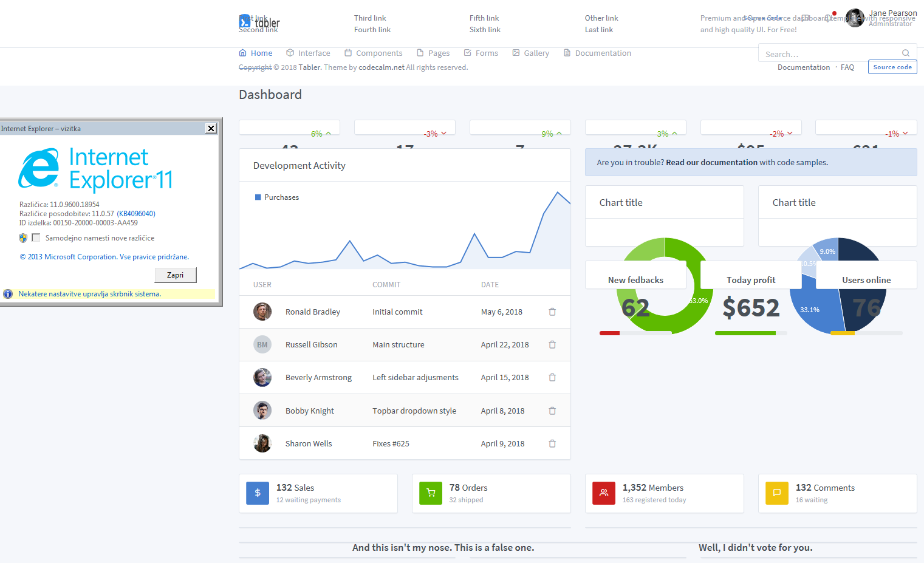The height and width of the screenshot is (563, 924).
Task: Open the Microsoft Corporation copyright link
Action: click(104, 257)
